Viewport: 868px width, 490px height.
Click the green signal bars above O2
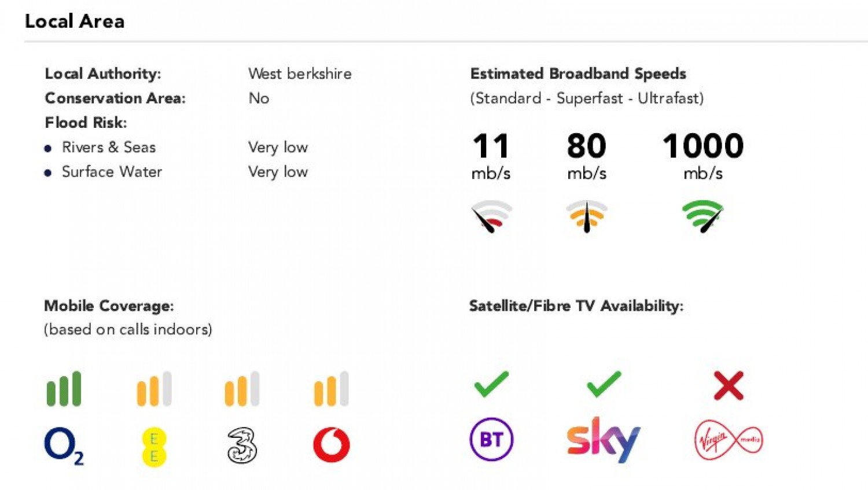point(64,389)
